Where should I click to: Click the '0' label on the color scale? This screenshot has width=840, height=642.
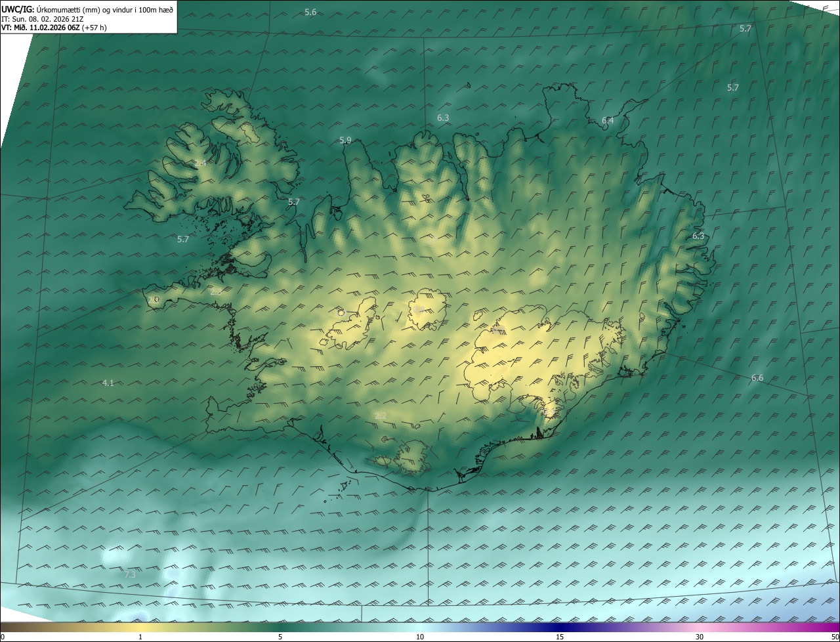[x=3, y=637]
